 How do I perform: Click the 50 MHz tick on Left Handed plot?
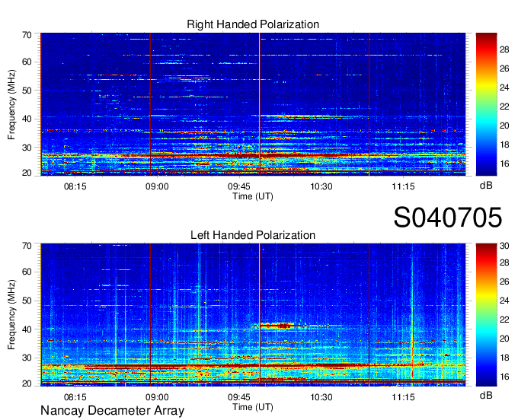27,301
